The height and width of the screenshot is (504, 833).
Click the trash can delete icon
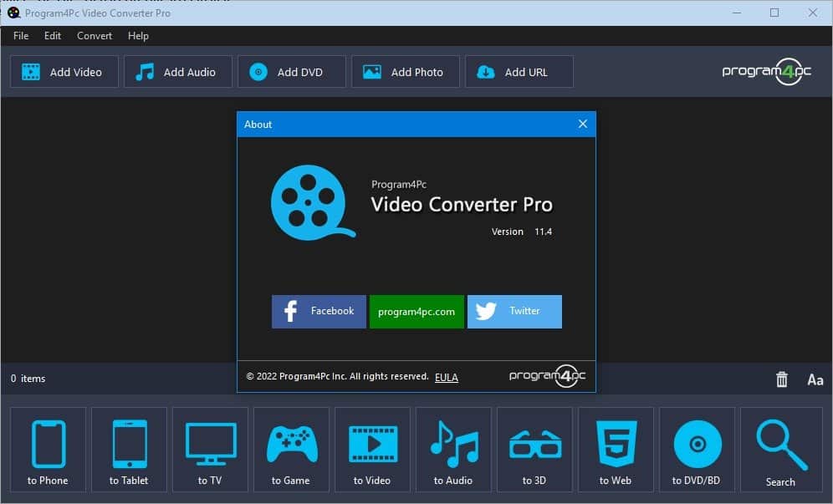click(781, 379)
